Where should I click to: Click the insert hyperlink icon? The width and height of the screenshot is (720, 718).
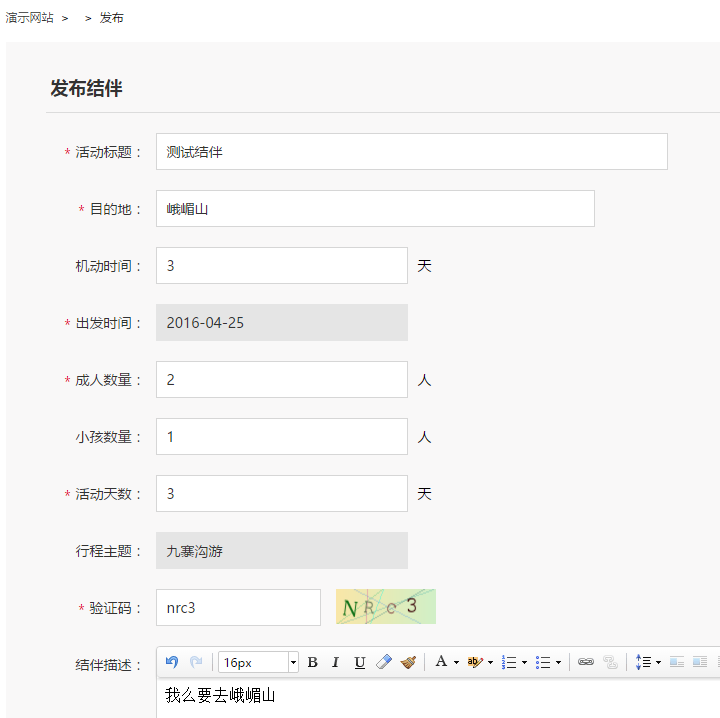[x=586, y=662]
